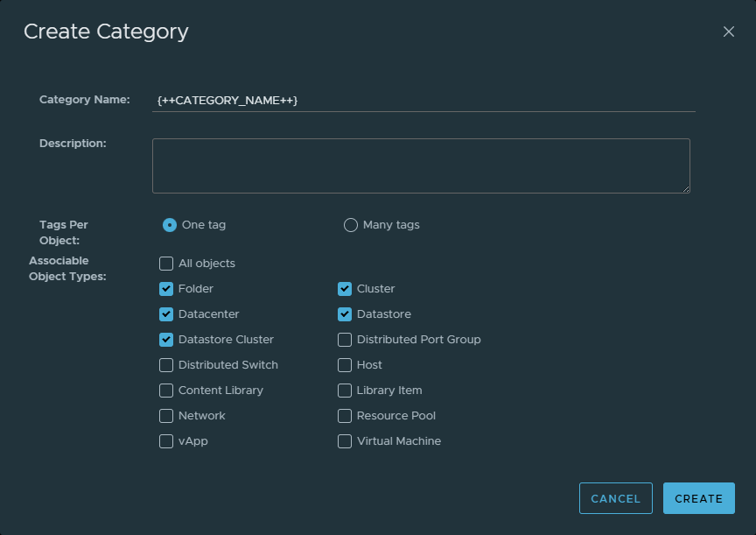The width and height of the screenshot is (756, 535).
Task: Enable the Distributed Port Group checkbox
Action: point(345,340)
